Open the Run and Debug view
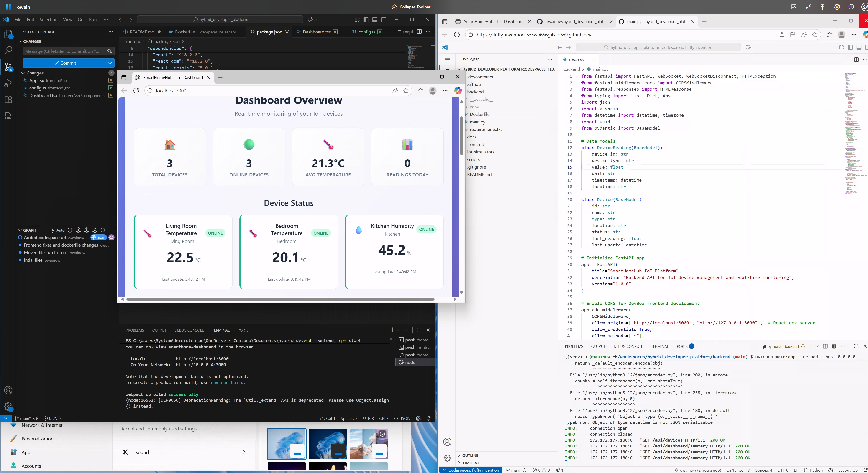 point(8,83)
